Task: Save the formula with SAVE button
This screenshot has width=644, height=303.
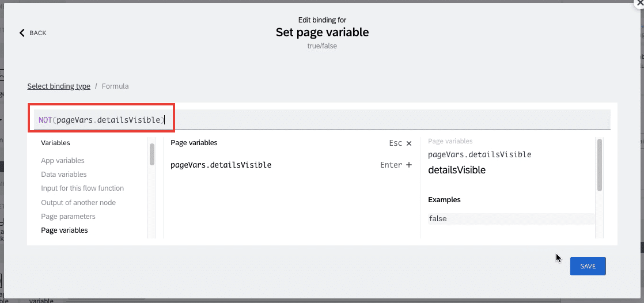Action: (x=588, y=266)
